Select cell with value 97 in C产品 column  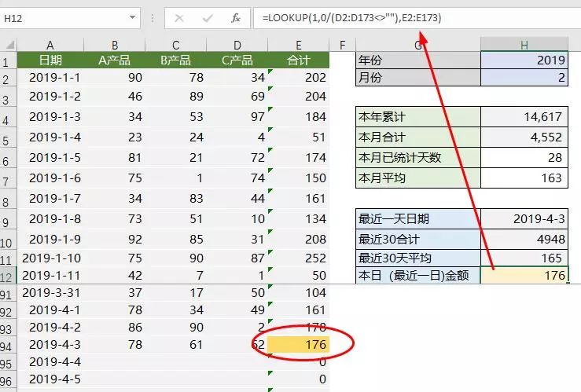(x=237, y=117)
